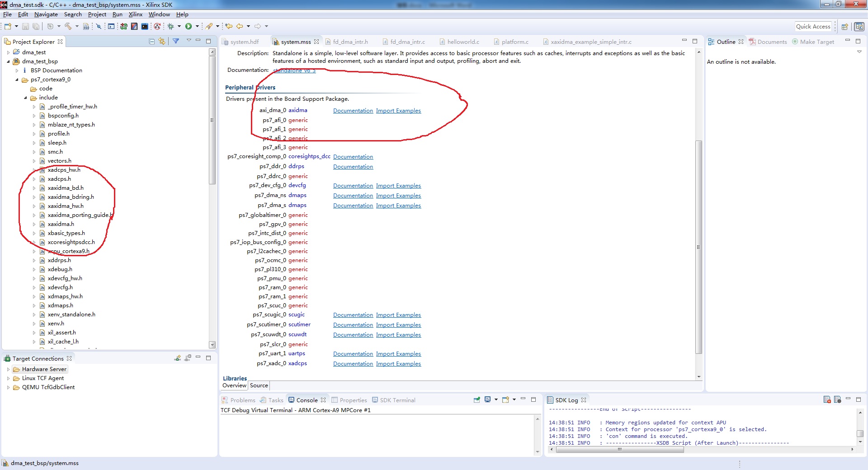Click the Search flashlight toolbar icon
The height and width of the screenshot is (470, 868).
click(209, 26)
